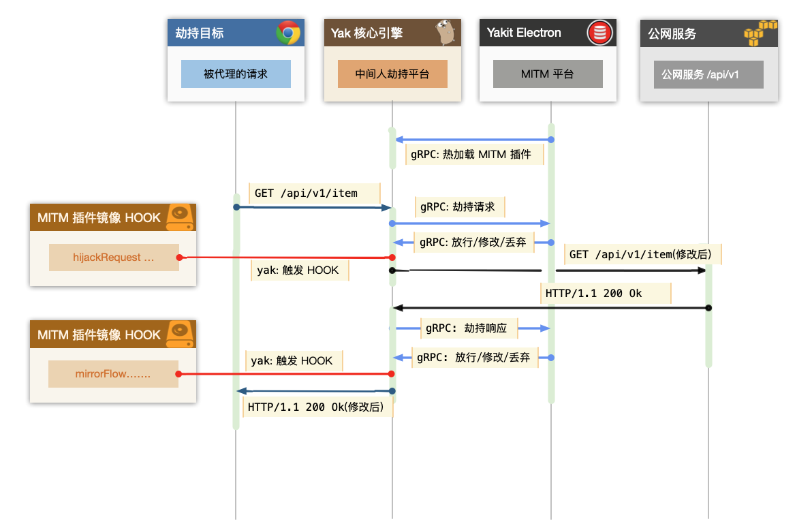
Task: Click the HTTP/1.1 200 Ok(修改后) label
Action: coord(317,407)
